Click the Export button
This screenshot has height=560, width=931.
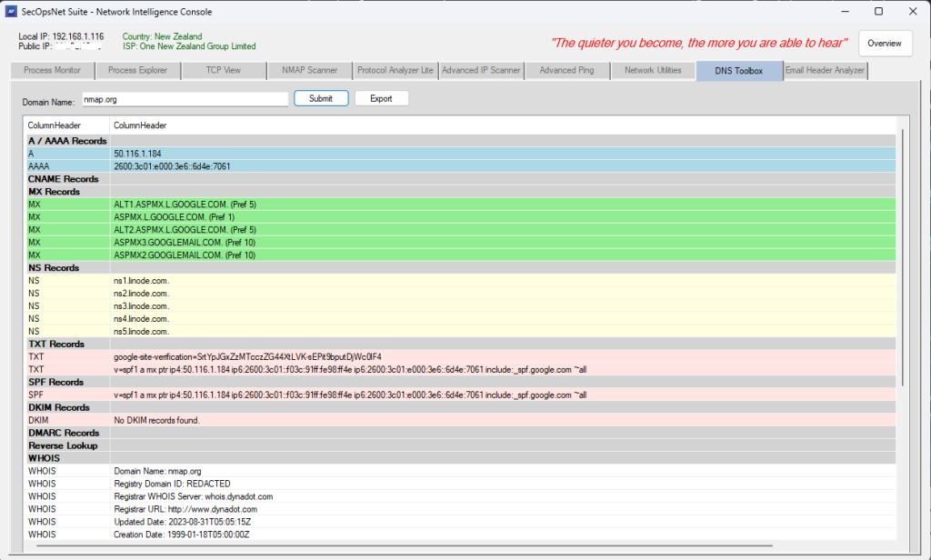pyautogui.click(x=381, y=98)
